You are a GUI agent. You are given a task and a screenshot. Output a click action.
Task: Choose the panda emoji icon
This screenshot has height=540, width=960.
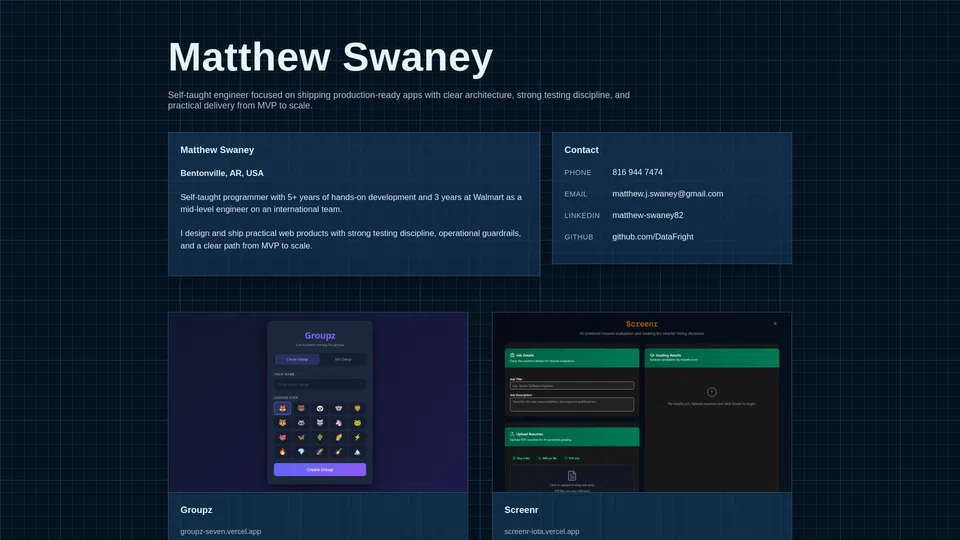pyautogui.click(x=320, y=408)
